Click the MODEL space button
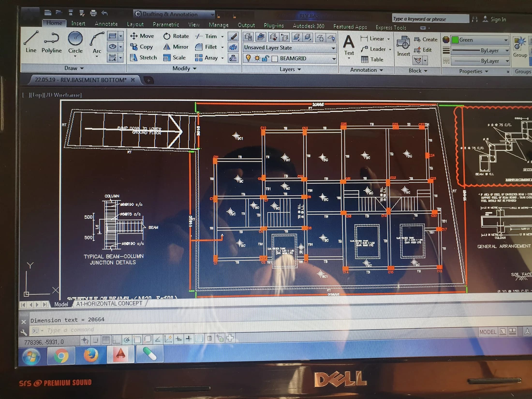Image resolution: width=532 pixels, height=399 pixels. click(x=488, y=332)
